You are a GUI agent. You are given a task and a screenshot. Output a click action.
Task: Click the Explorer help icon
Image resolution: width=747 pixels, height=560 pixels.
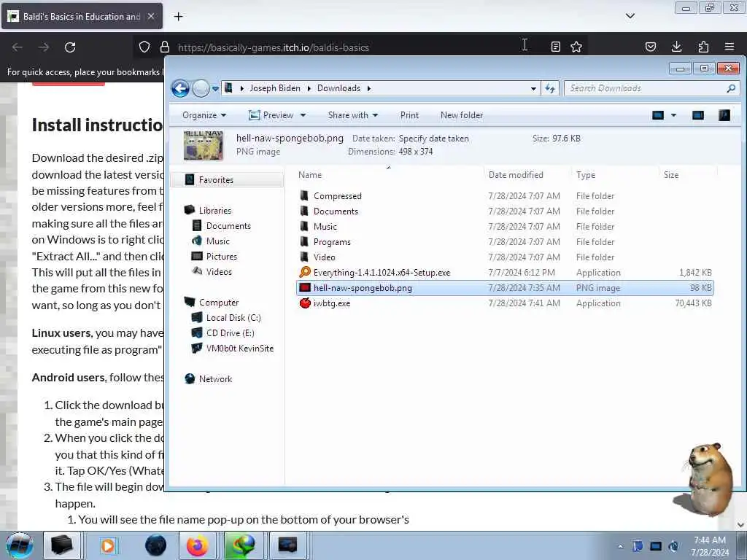pyautogui.click(x=724, y=115)
